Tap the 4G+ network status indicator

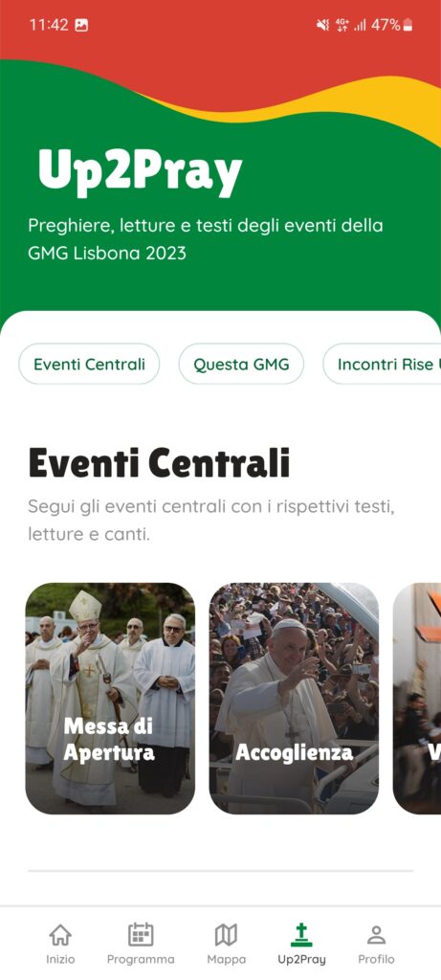(342, 25)
